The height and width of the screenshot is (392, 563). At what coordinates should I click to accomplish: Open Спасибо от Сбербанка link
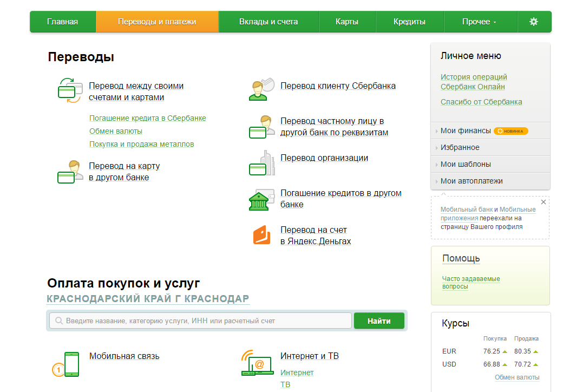click(x=481, y=102)
